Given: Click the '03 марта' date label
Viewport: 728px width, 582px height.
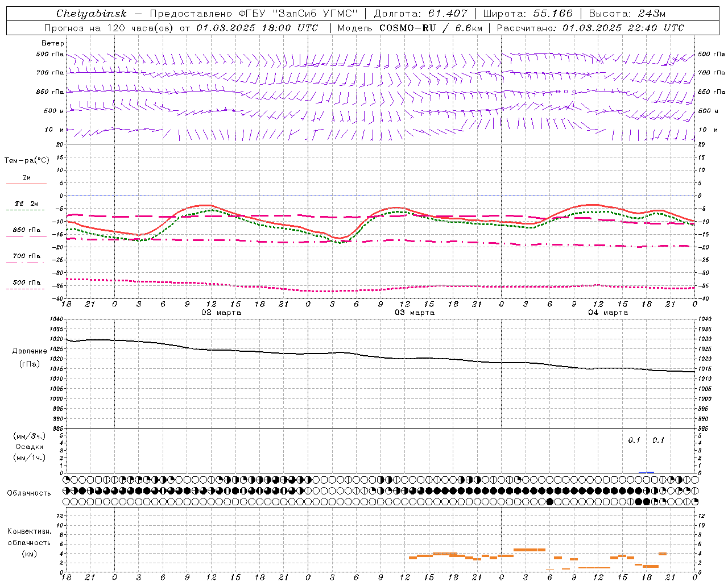Looking at the screenshot, I should [x=415, y=313].
